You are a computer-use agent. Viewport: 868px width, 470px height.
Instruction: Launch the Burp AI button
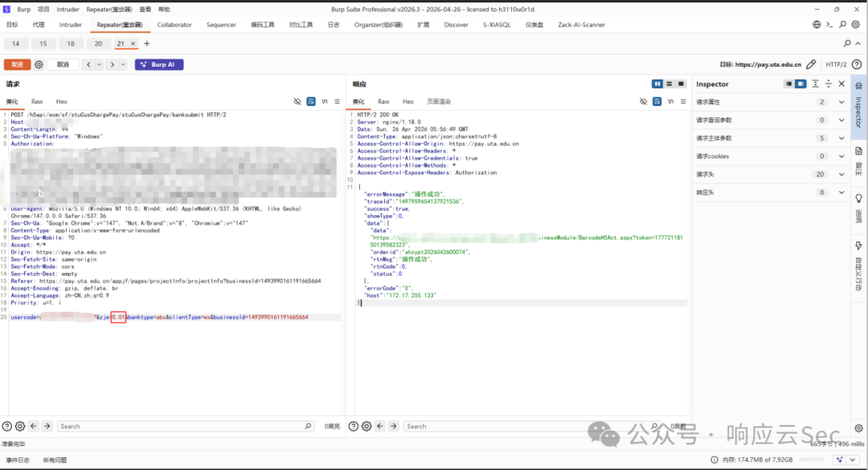159,65
